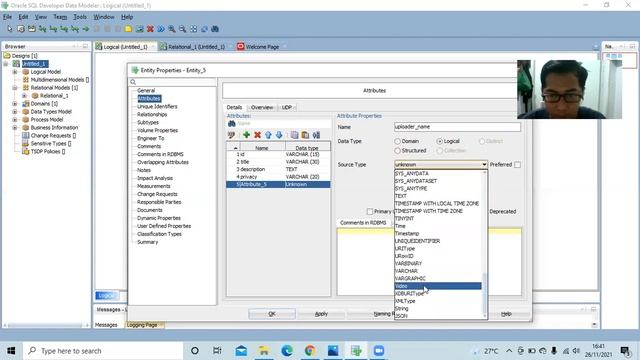Switch to the Logging Page tab
This screenshot has height=360, width=640.
[142, 325]
